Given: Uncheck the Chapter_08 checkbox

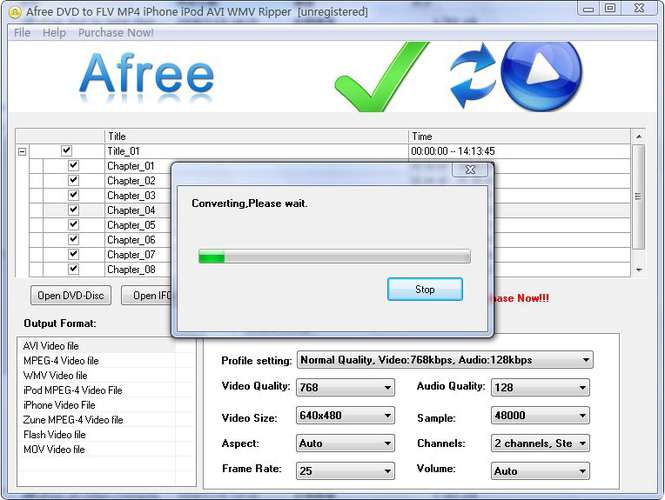Looking at the screenshot, I should pyautogui.click(x=73, y=269).
